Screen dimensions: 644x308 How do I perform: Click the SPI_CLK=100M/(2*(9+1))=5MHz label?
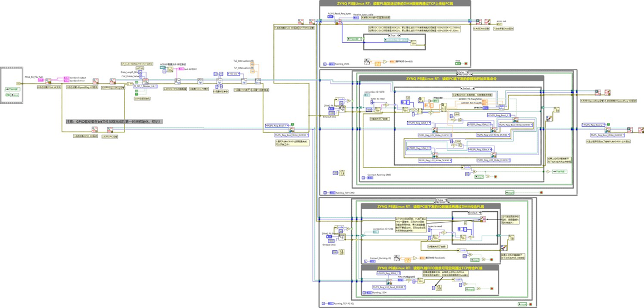point(137,64)
